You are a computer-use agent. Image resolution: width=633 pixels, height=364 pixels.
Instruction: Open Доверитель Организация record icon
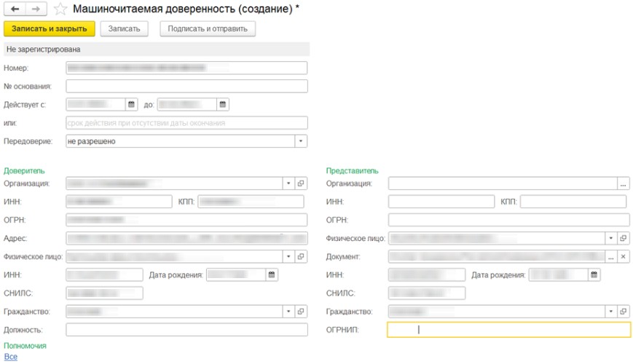301,183
